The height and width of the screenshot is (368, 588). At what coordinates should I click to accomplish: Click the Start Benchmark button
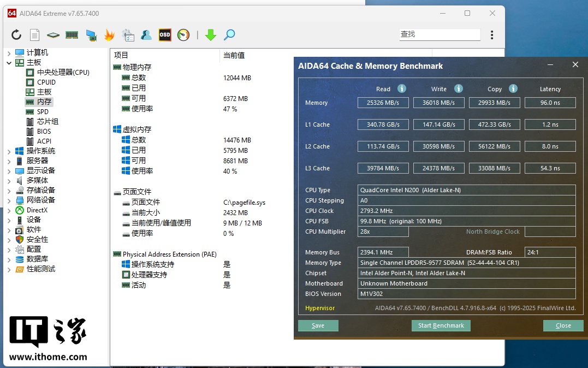tap(441, 325)
